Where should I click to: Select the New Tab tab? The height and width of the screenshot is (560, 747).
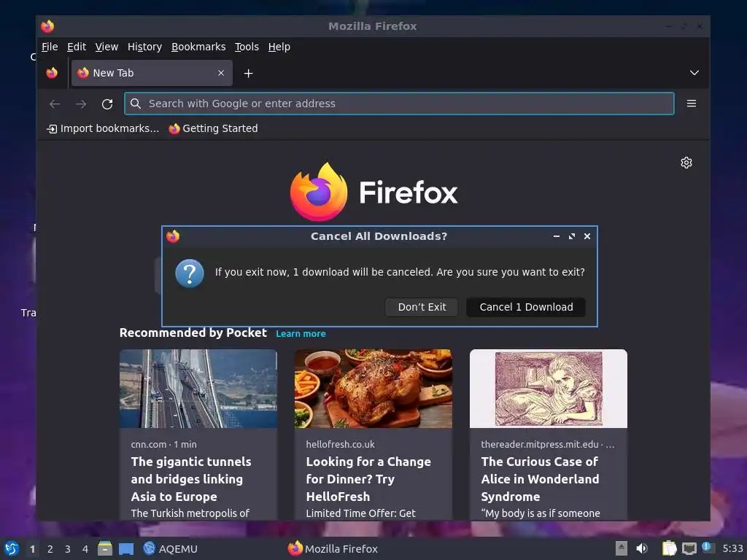click(x=152, y=73)
